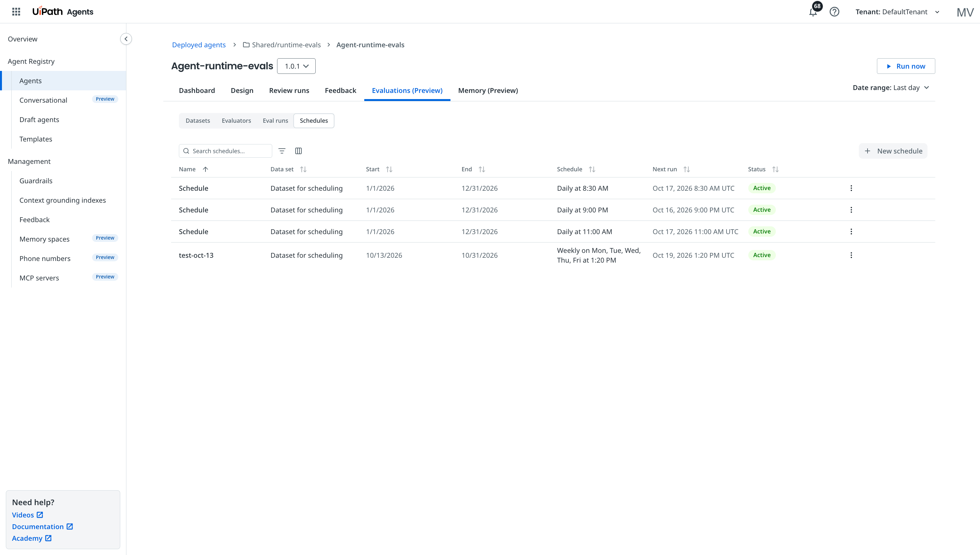Open actions menu for 11:00 AM schedule

tap(851, 232)
